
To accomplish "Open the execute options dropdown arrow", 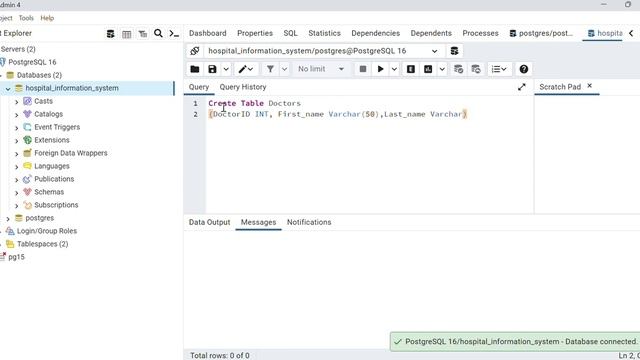I will coord(394,69).
